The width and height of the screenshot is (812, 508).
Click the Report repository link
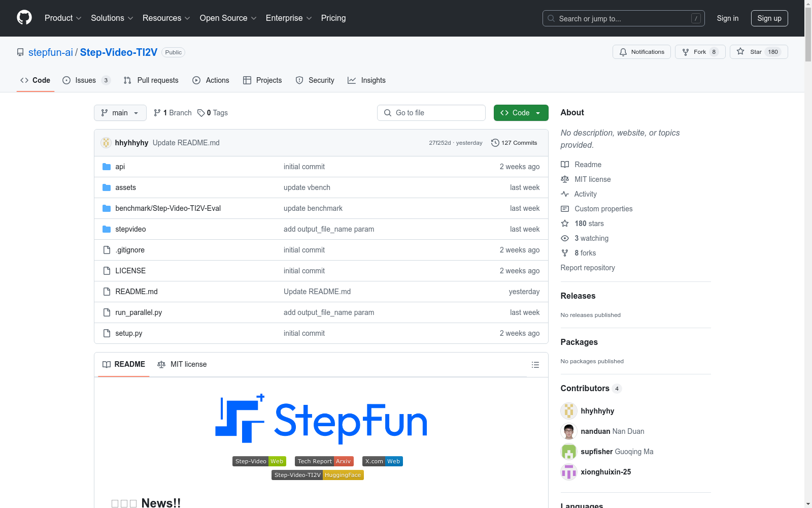click(x=588, y=268)
